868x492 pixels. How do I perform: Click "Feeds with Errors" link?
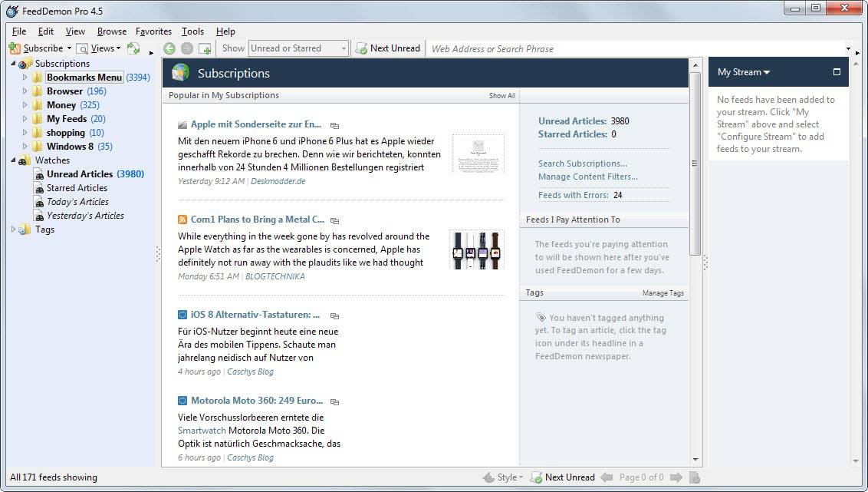coord(573,195)
